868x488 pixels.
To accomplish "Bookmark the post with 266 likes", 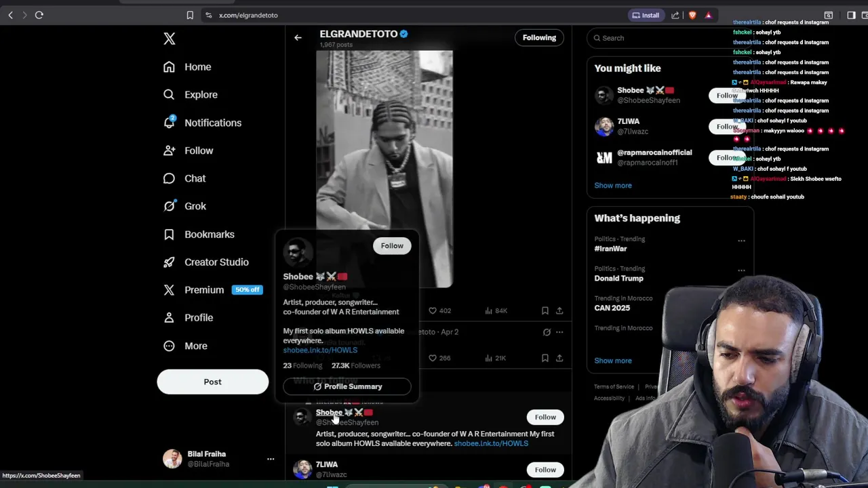I will click(545, 358).
